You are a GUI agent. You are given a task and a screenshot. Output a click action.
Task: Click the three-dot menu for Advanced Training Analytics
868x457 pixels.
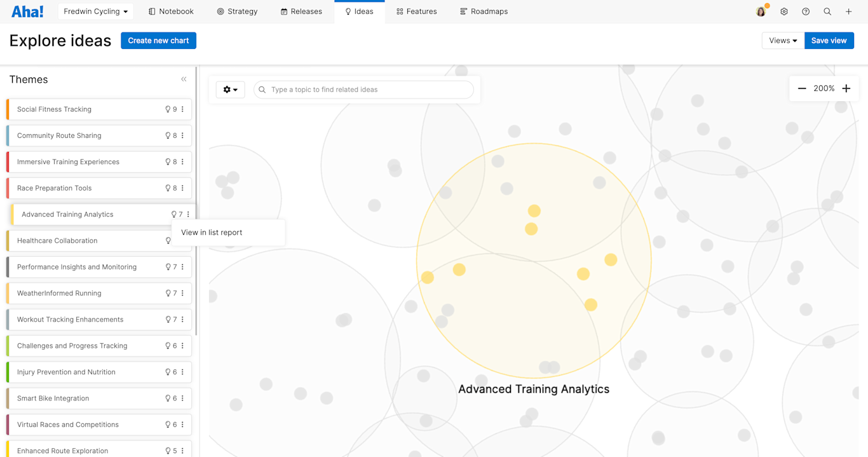188,214
